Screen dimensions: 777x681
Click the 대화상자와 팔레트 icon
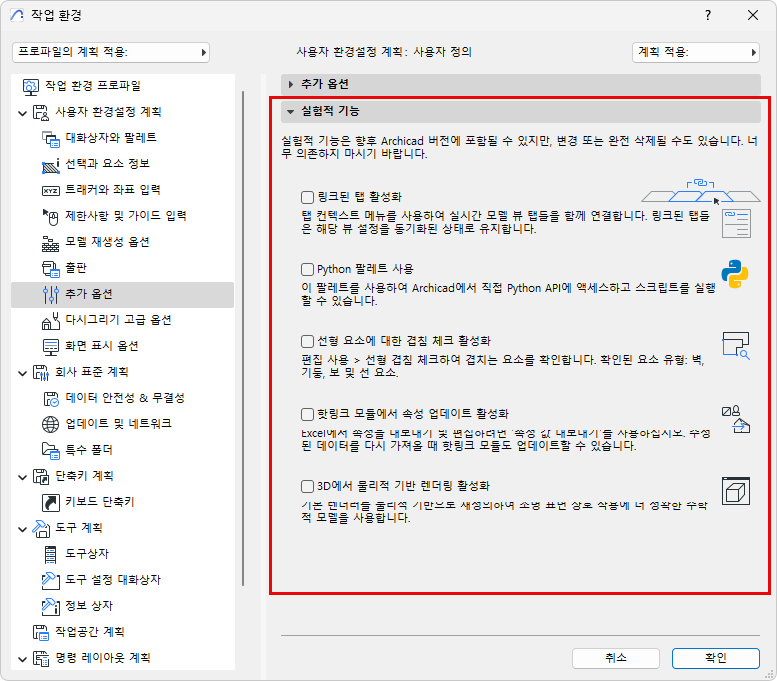(51, 138)
